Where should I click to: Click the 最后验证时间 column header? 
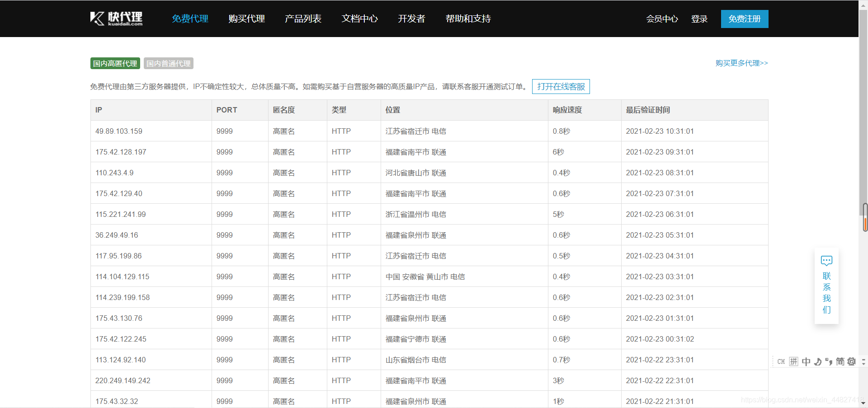694,110
